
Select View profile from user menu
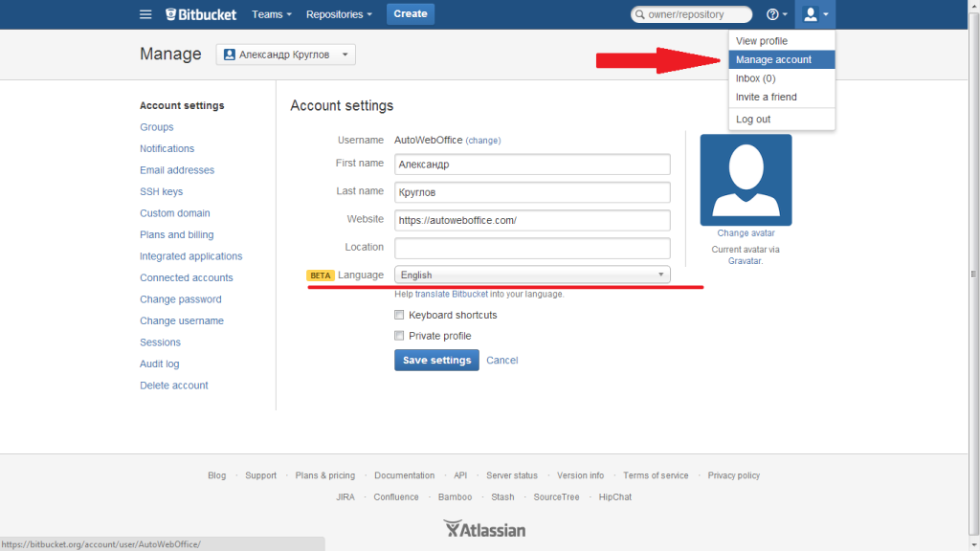pyautogui.click(x=781, y=40)
